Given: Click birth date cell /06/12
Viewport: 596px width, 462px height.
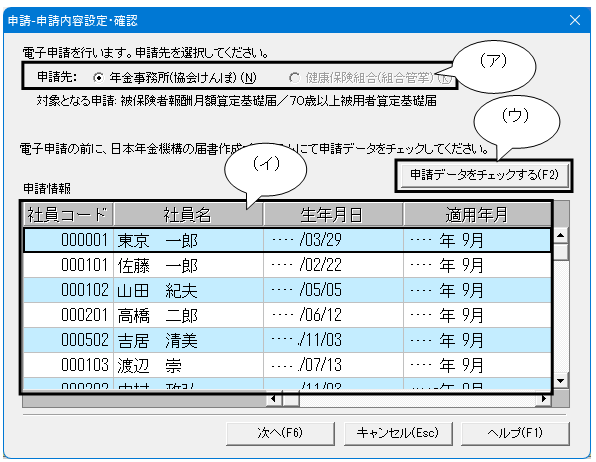Looking at the screenshot, I should tap(333, 315).
